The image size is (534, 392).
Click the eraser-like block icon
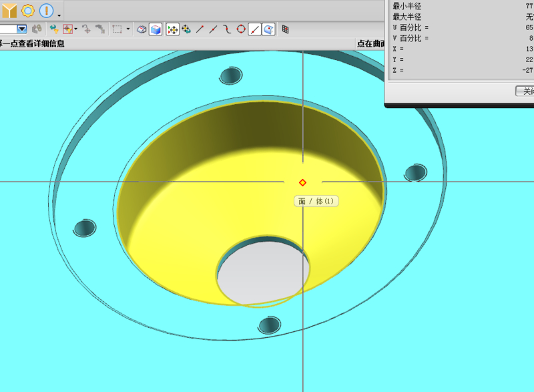[142, 29]
